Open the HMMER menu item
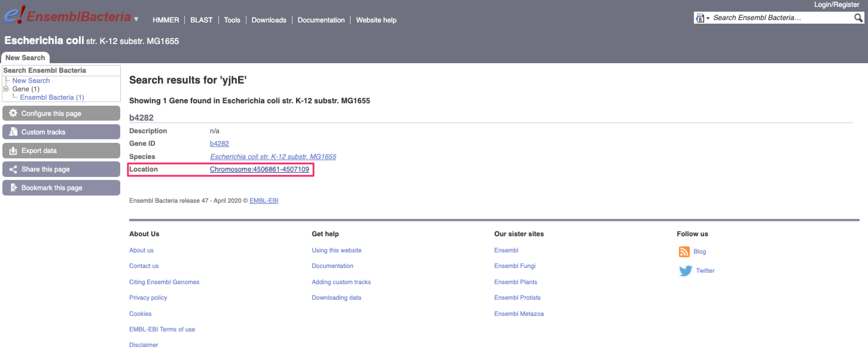Viewport: 868px width, 350px height. tap(165, 20)
